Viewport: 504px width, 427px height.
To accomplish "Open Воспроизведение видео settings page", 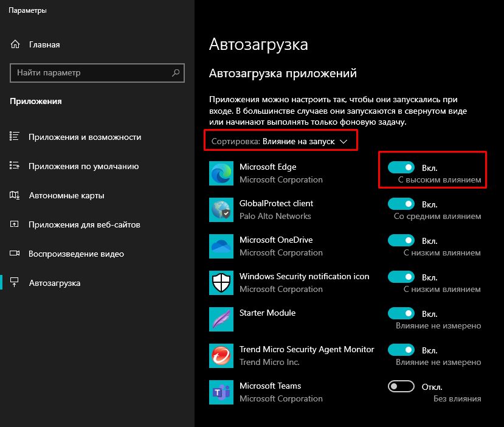I will point(76,254).
